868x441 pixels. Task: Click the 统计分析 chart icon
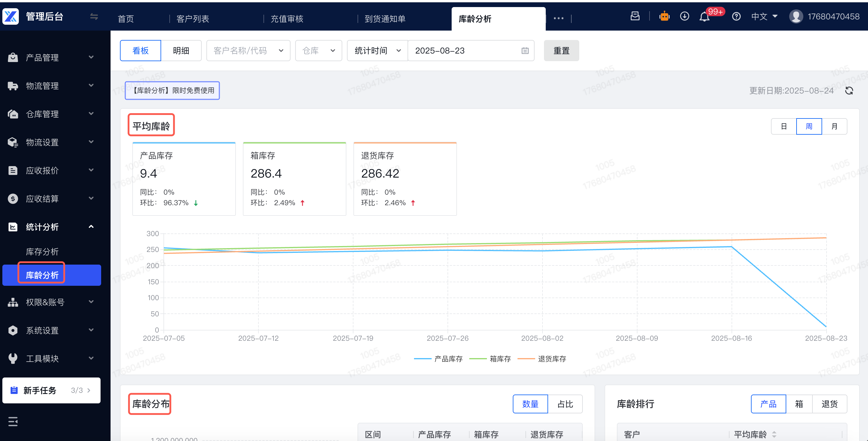(13, 227)
